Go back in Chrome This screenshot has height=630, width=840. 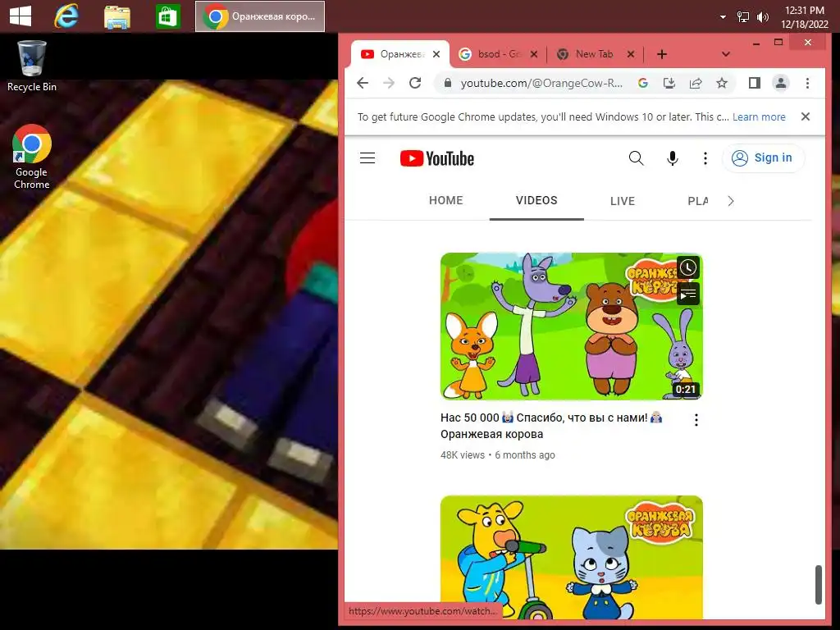point(363,83)
